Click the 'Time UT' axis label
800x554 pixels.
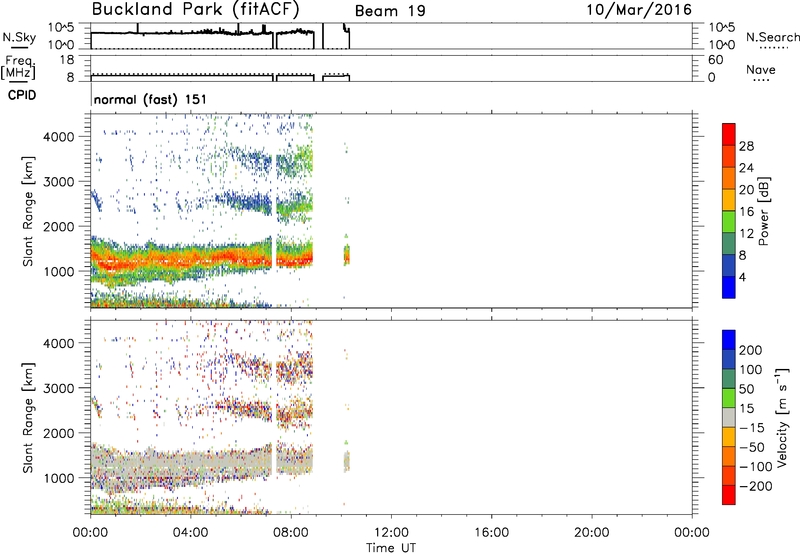point(391,548)
